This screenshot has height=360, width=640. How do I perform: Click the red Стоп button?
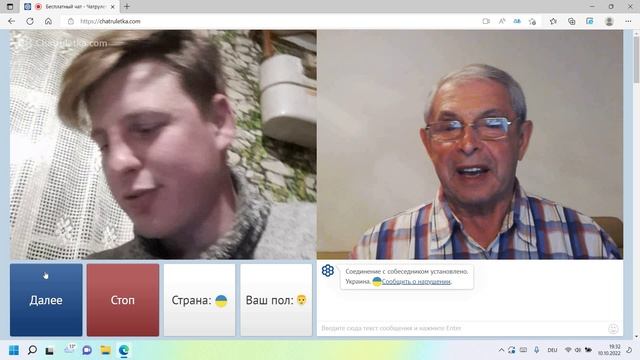[123, 300]
